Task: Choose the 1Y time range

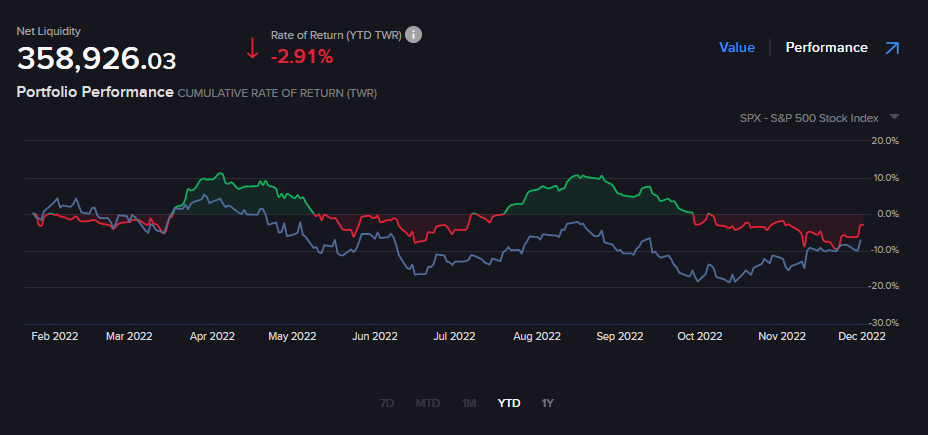Action: pyautogui.click(x=547, y=403)
